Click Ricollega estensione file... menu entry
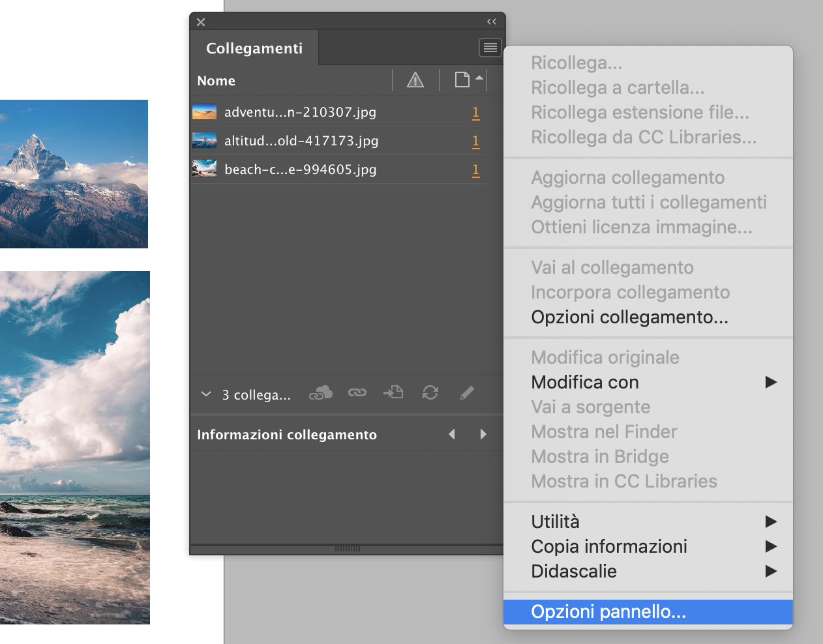The image size is (823, 644). tap(648, 112)
